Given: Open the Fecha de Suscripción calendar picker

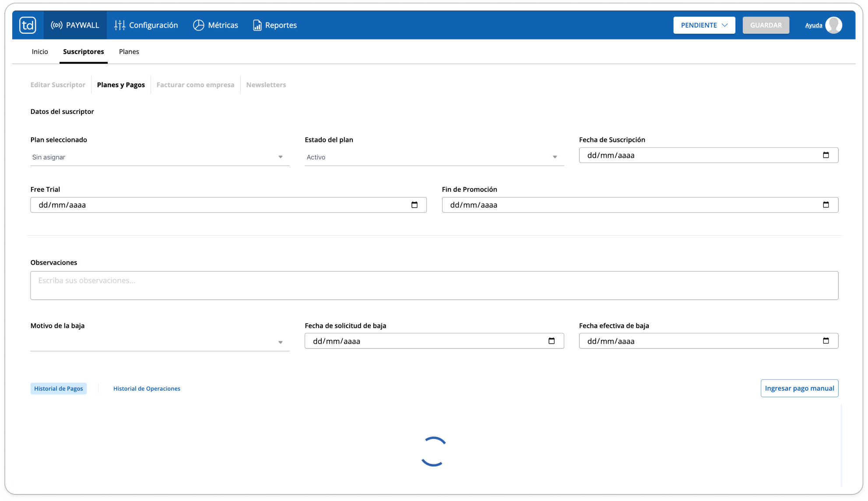Looking at the screenshot, I should coord(826,155).
